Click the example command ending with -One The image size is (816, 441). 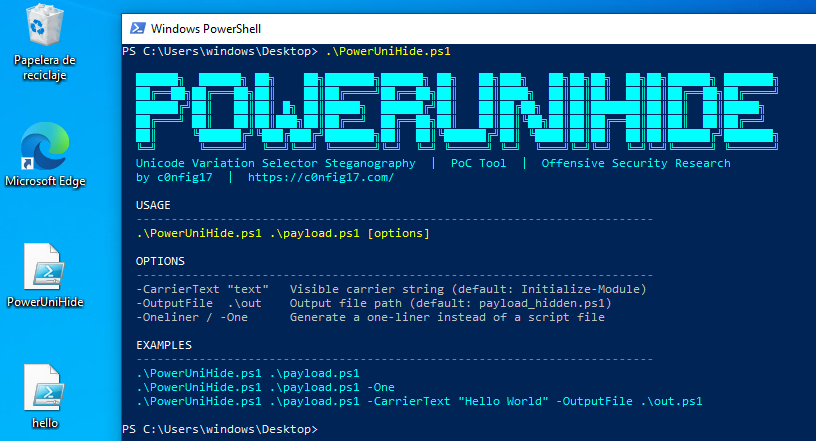[x=265, y=387]
